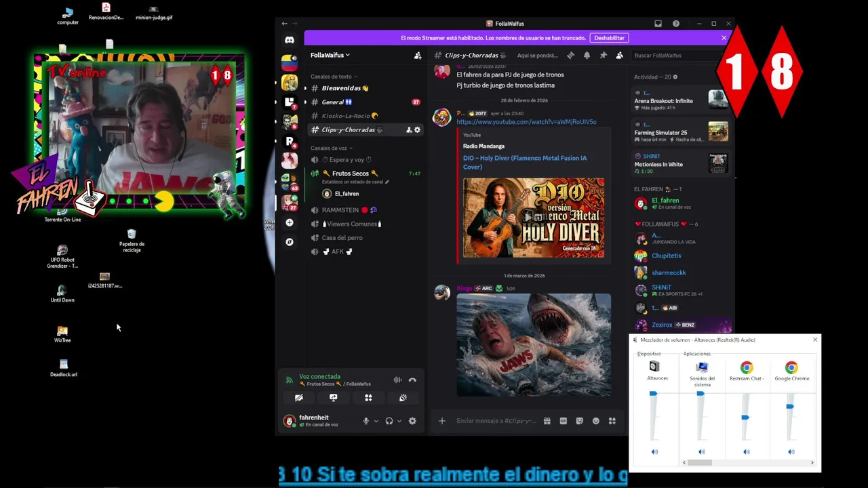The height and width of the screenshot is (488, 868).
Task: Click the Deshabilitar streamer mode button
Action: [x=609, y=38]
